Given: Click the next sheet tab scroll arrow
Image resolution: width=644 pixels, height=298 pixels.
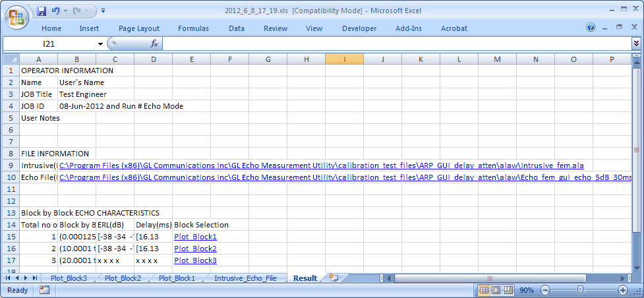Looking at the screenshot, I should [26, 278].
